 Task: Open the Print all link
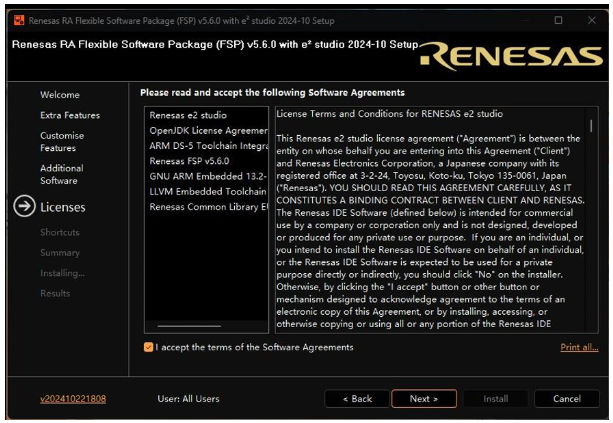(579, 347)
